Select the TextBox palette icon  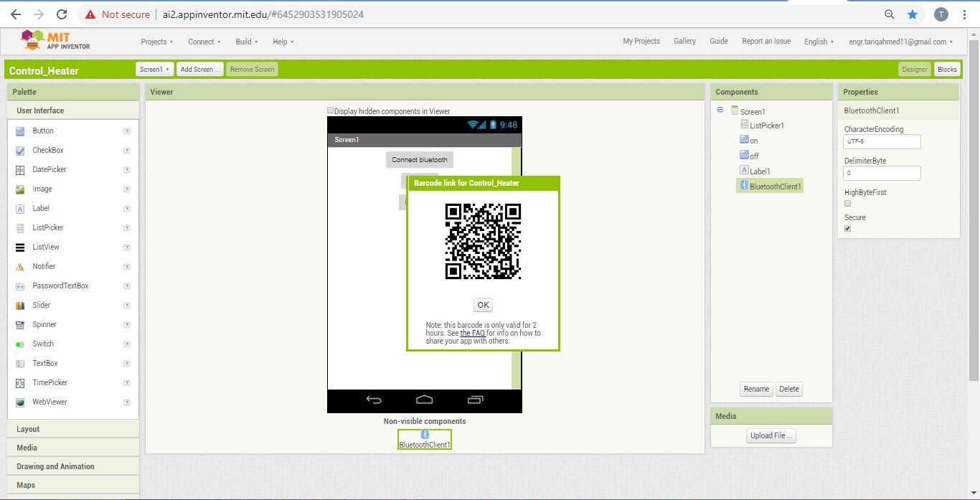coord(20,364)
